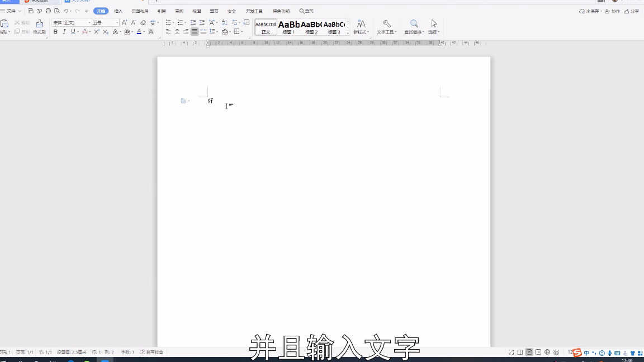Click the Sogou input method S icon

577,353
